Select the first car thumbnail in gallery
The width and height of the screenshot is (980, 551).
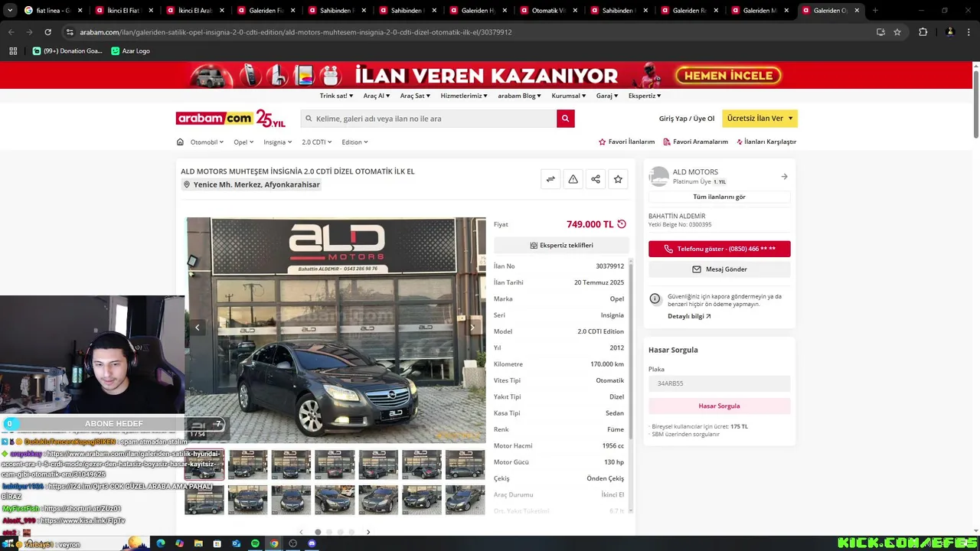pyautogui.click(x=204, y=465)
